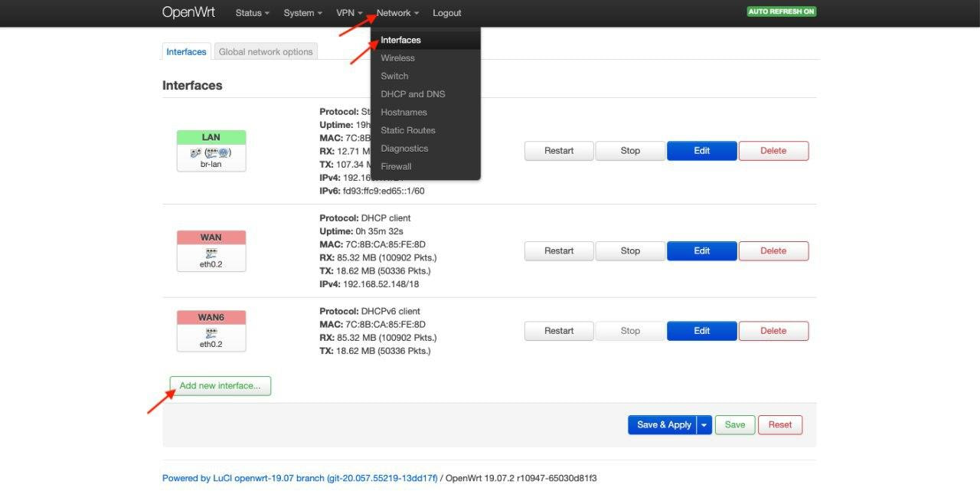The height and width of the screenshot is (491, 980).
Task: Edit the WAN interface
Action: click(x=701, y=250)
